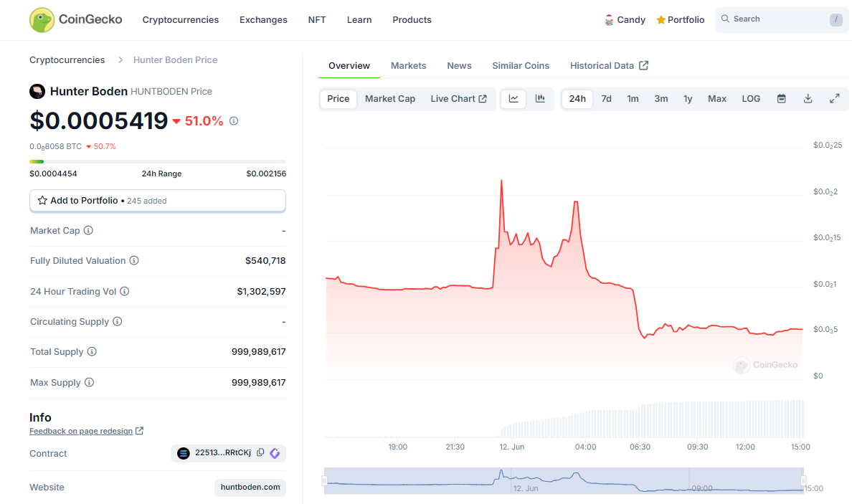The width and height of the screenshot is (852, 504).
Task: Switch to candlestick chart view icon
Action: 540,99
